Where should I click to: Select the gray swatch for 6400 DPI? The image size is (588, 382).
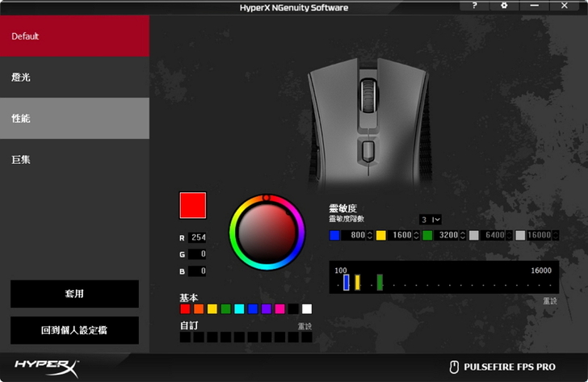click(x=474, y=235)
